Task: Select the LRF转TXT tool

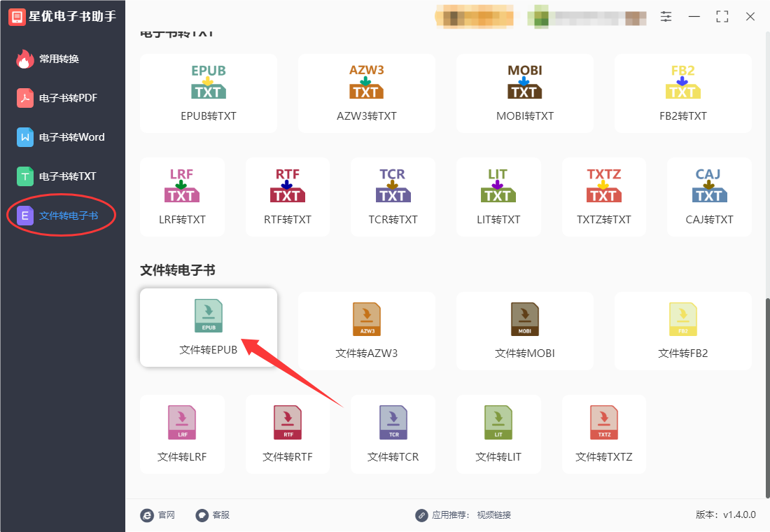Action: click(x=182, y=197)
